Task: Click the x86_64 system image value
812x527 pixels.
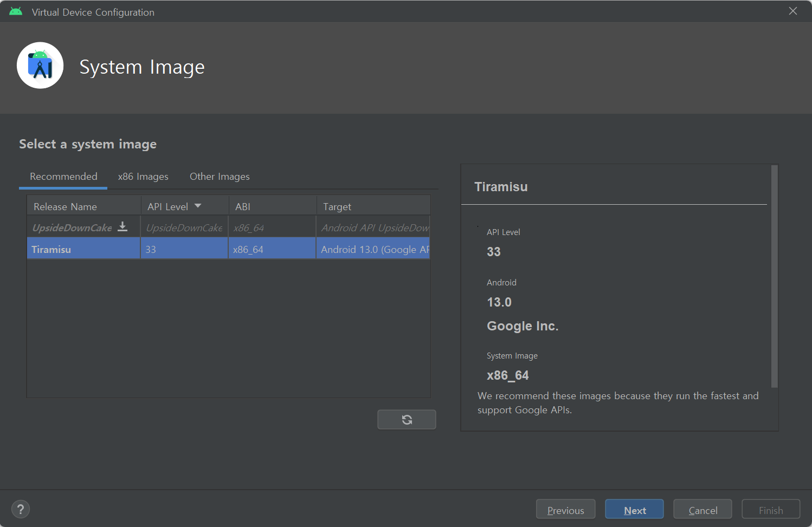Action: 508,375
